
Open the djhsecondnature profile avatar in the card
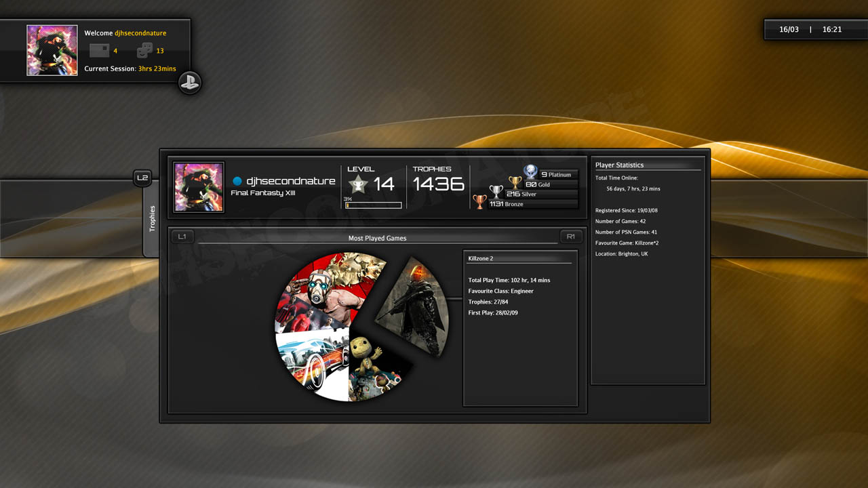[199, 187]
